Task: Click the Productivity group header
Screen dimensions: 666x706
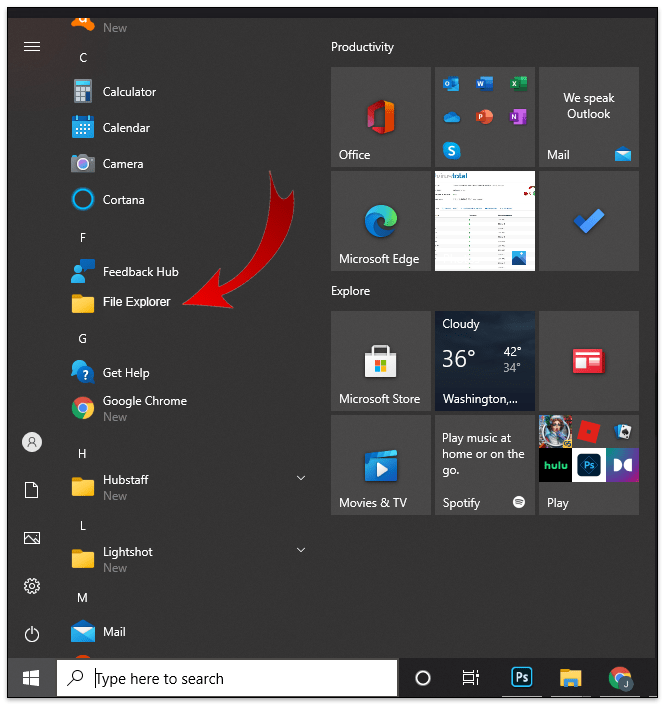Action: (x=362, y=47)
